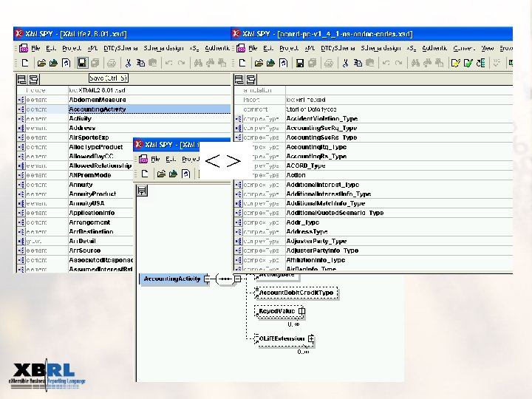Open content model icon for Address row
532x399 pixels.
point(21,128)
